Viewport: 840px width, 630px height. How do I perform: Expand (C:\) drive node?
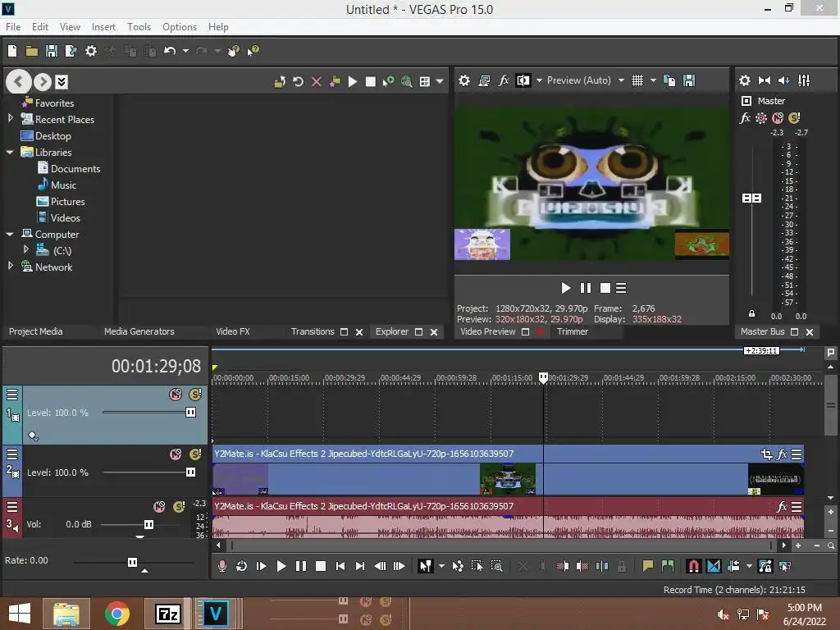(25, 249)
